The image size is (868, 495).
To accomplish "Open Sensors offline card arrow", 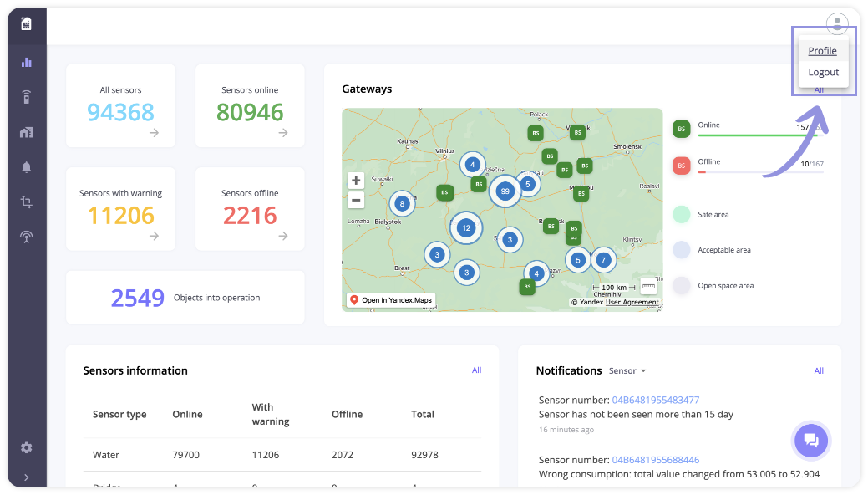I will [x=283, y=236].
